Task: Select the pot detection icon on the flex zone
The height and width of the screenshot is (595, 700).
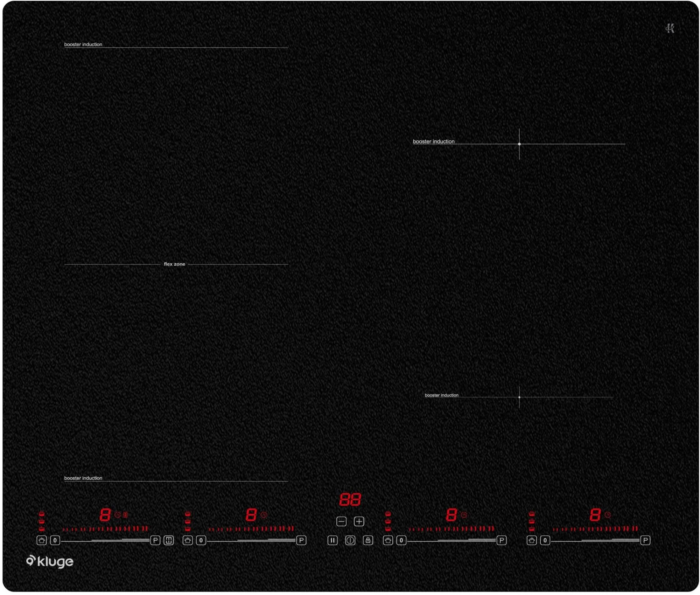Action: pyautogui.click(x=41, y=540)
